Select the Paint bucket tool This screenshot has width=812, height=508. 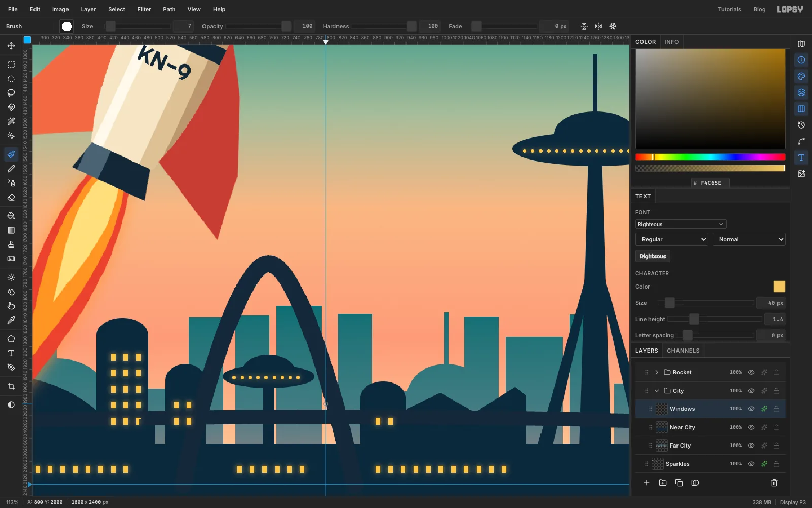[x=11, y=216]
